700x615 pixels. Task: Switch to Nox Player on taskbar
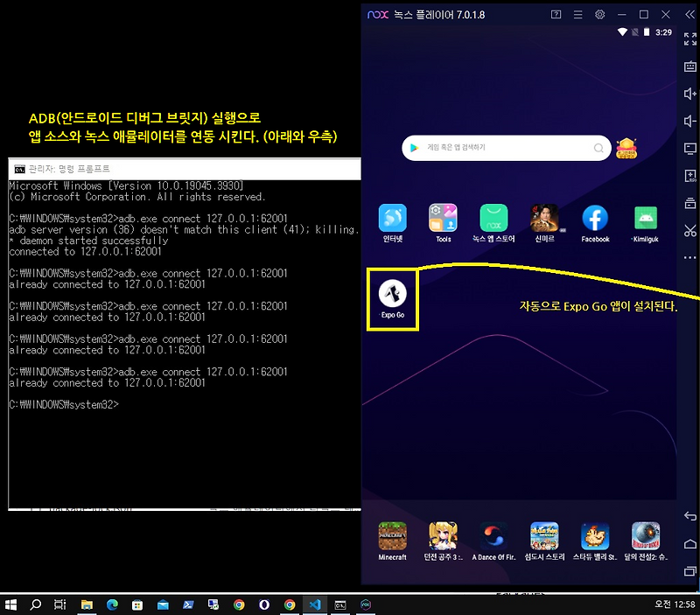coord(366,605)
